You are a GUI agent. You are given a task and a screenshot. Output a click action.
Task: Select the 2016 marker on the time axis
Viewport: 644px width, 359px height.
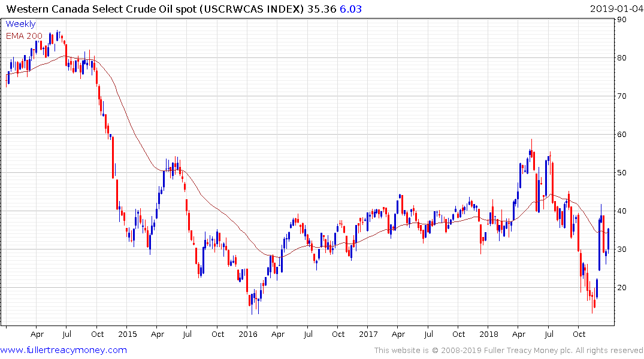(x=248, y=334)
